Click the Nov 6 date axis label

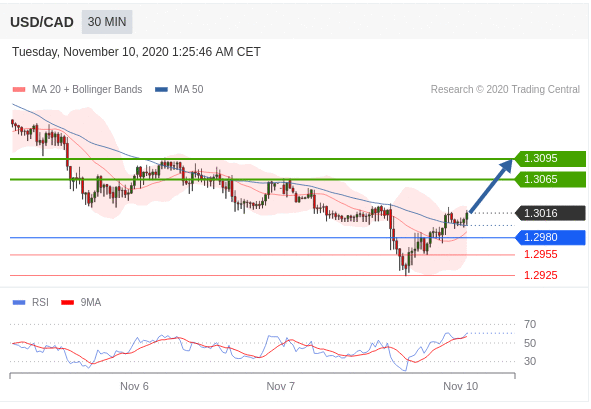tap(134, 386)
